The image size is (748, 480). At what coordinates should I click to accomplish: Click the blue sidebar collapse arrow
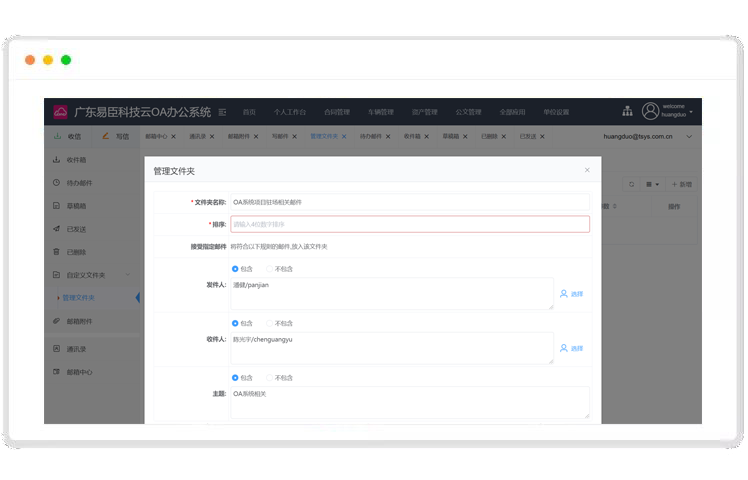pos(137,298)
